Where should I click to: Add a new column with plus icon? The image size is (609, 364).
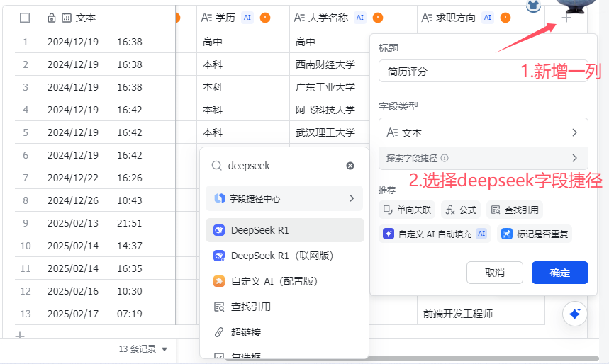click(566, 18)
